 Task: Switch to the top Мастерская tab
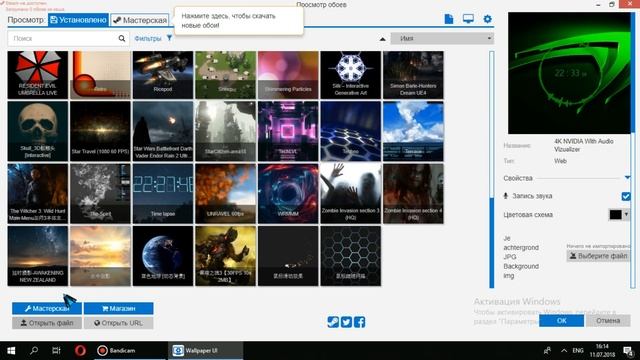point(140,20)
